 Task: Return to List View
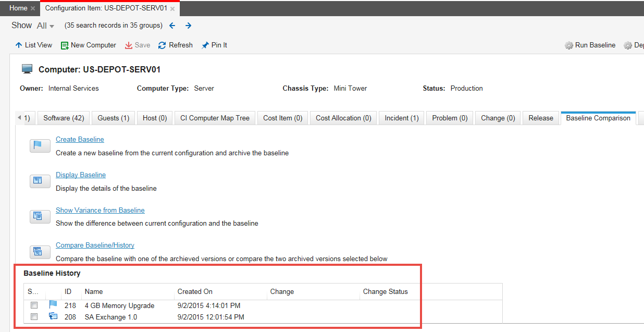point(34,45)
